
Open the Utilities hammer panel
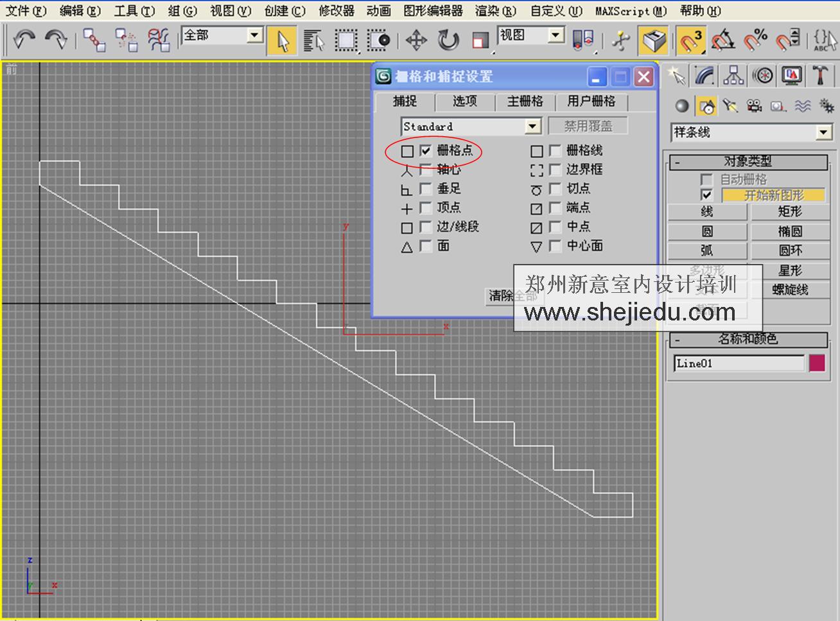[820, 75]
